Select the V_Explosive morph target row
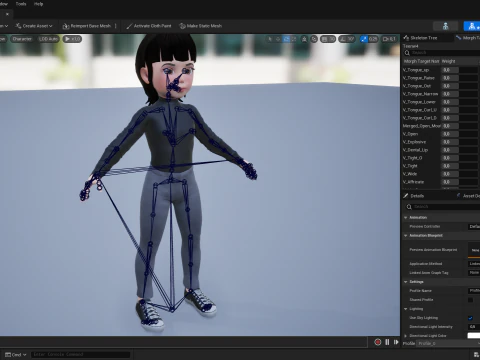This screenshot has width=480, height=360. point(441,142)
